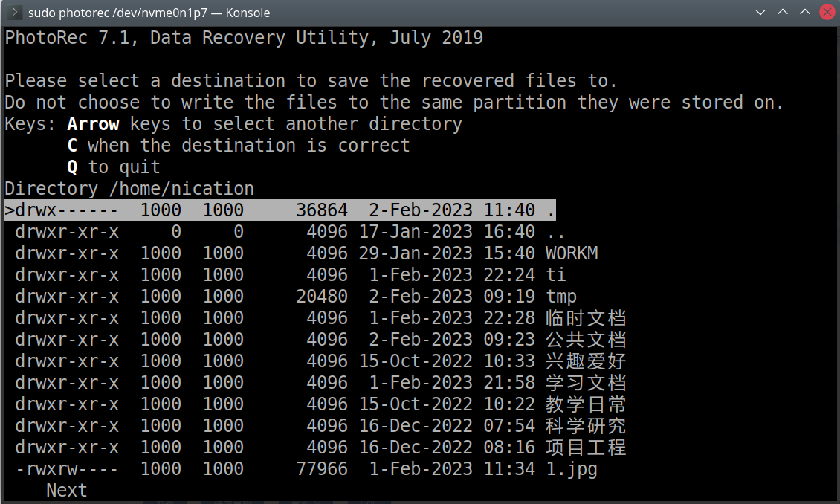Viewport: 840px width, 504px height.
Task: Click the 'Q to quit' hint
Action: (x=114, y=167)
